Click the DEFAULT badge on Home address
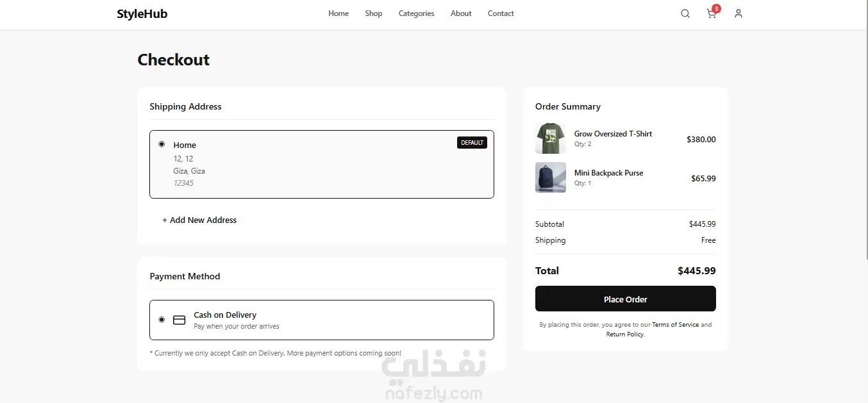Image resolution: width=868 pixels, height=403 pixels. point(472,143)
